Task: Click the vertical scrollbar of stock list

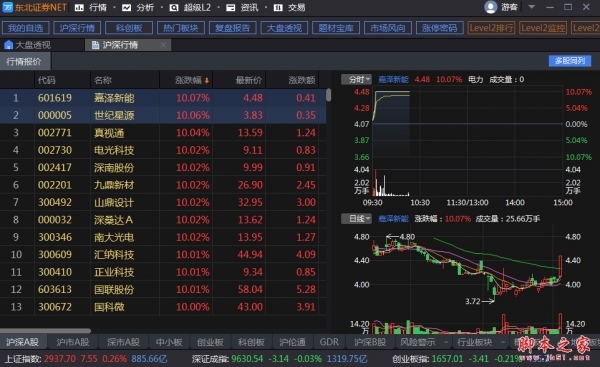Action: pyautogui.click(x=329, y=95)
